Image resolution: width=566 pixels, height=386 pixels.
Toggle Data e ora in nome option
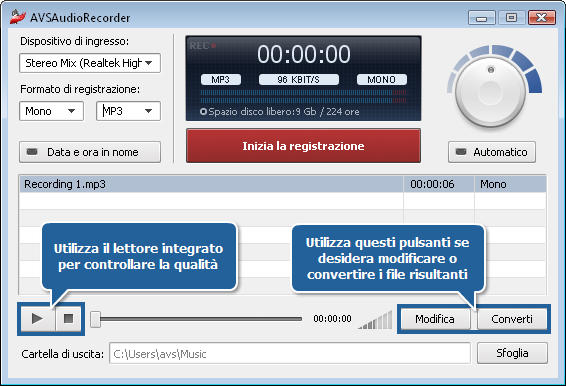click(x=90, y=152)
